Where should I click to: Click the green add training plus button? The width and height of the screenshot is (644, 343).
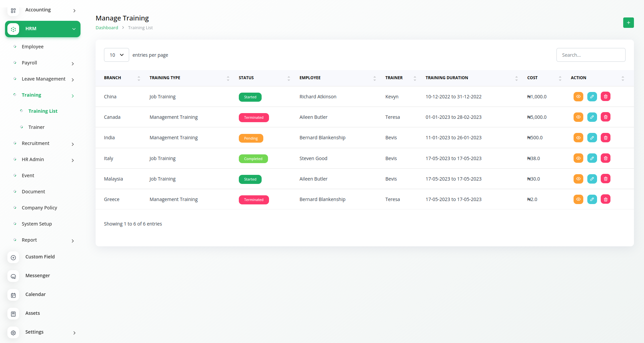click(x=628, y=22)
